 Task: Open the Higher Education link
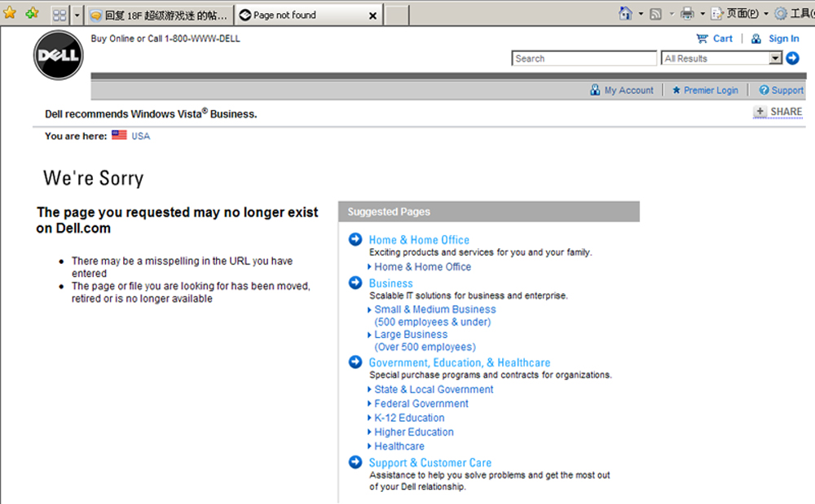point(414,432)
